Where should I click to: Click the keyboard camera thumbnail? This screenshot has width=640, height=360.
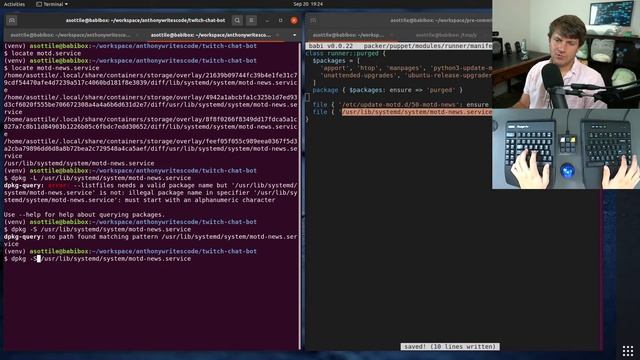point(566,149)
